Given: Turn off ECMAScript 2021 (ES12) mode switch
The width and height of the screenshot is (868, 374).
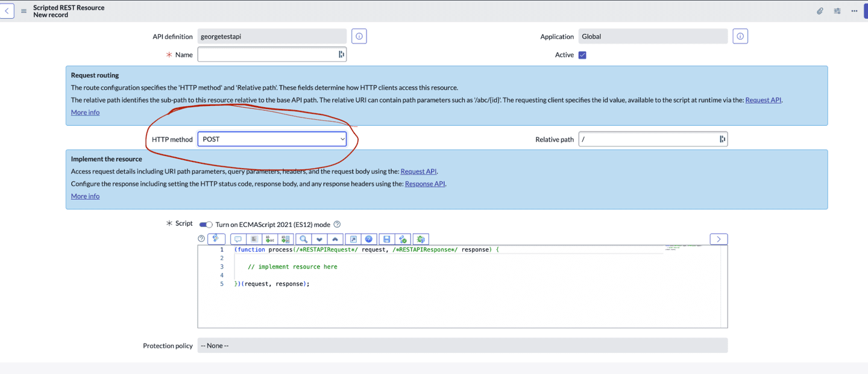Looking at the screenshot, I should [x=206, y=224].
